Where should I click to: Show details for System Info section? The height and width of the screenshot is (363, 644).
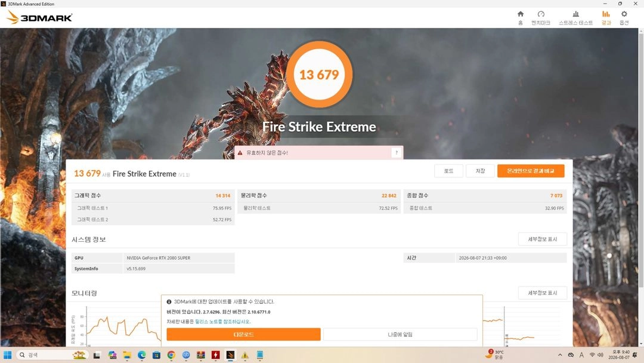[542, 239]
